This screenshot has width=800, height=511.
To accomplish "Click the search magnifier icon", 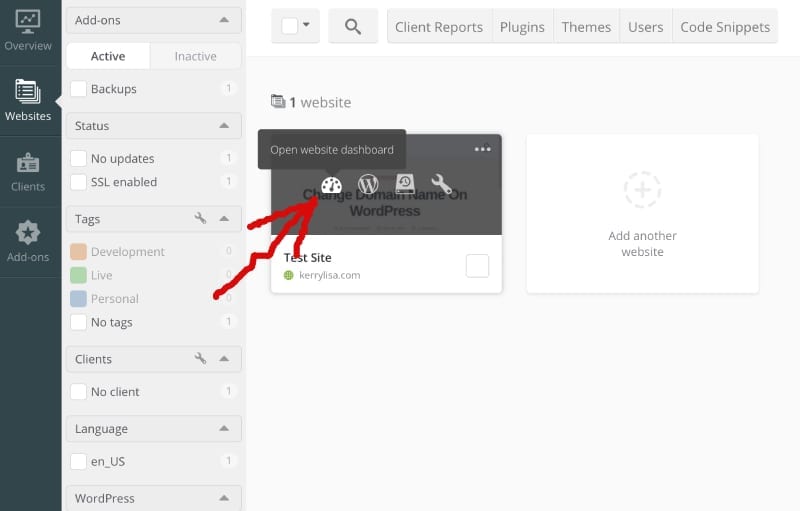I will click(x=353, y=27).
